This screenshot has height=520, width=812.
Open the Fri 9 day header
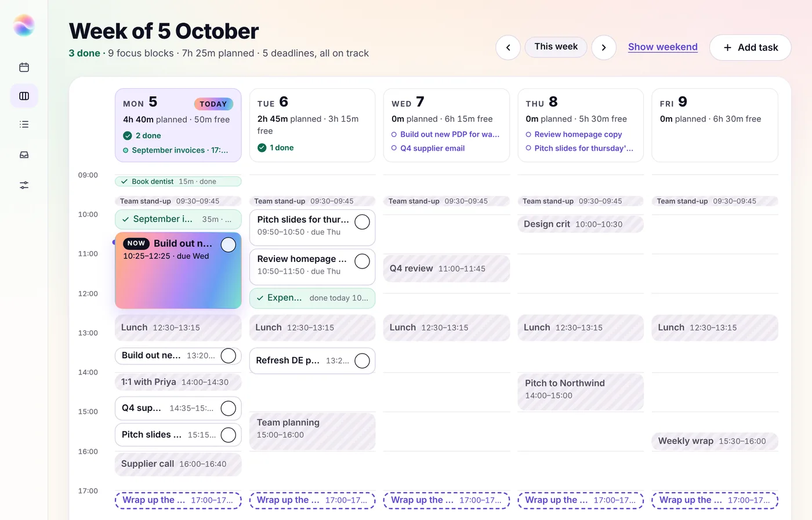coord(715,125)
